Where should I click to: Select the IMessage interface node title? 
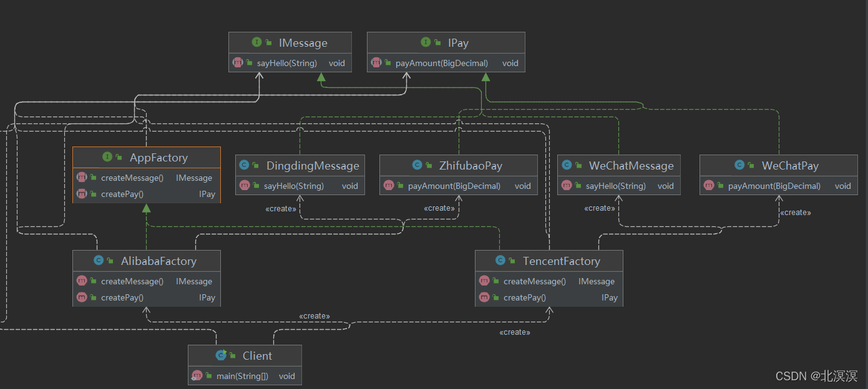click(303, 43)
